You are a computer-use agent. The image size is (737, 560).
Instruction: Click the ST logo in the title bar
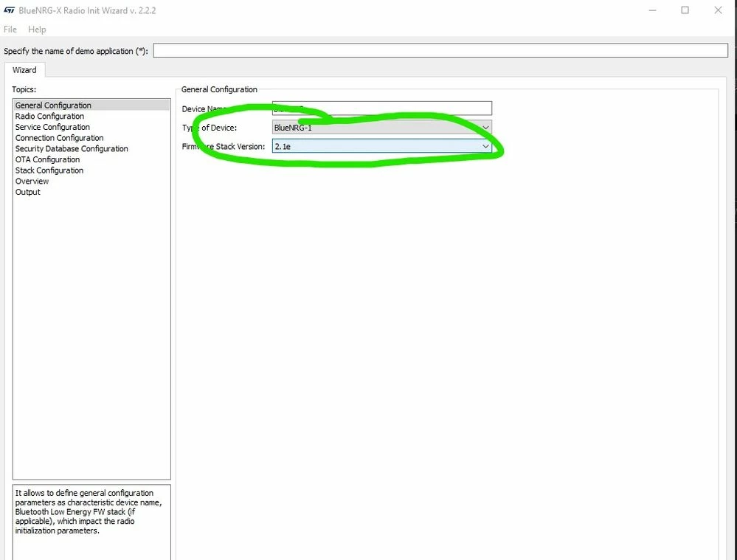pos(9,10)
